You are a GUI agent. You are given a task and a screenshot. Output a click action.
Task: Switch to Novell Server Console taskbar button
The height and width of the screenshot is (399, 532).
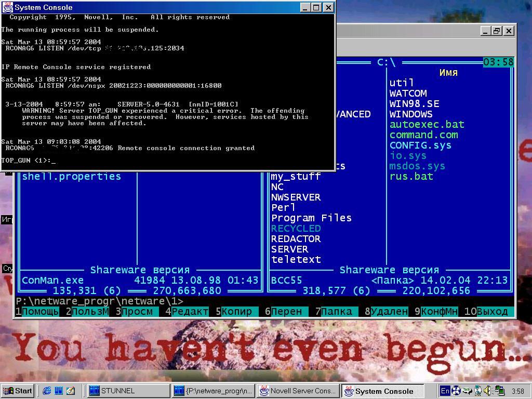click(298, 391)
